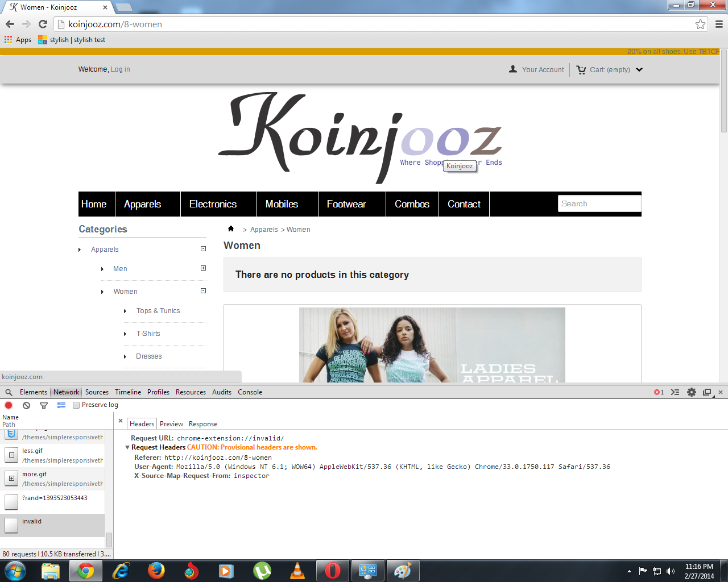
Task: Open Firefox from the taskbar
Action: click(x=156, y=571)
